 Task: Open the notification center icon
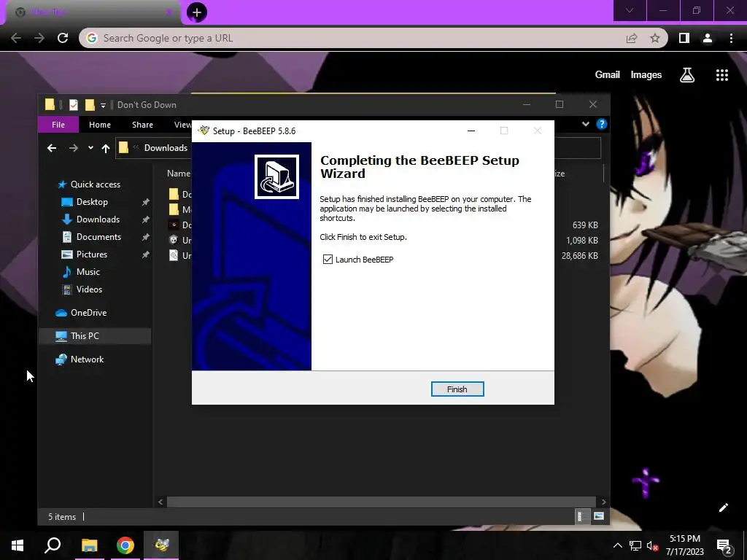coord(724,546)
